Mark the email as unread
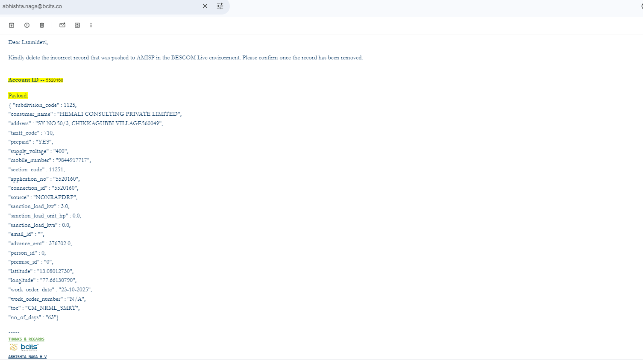Viewport: 643px width, 364px height. [x=62, y=25]
